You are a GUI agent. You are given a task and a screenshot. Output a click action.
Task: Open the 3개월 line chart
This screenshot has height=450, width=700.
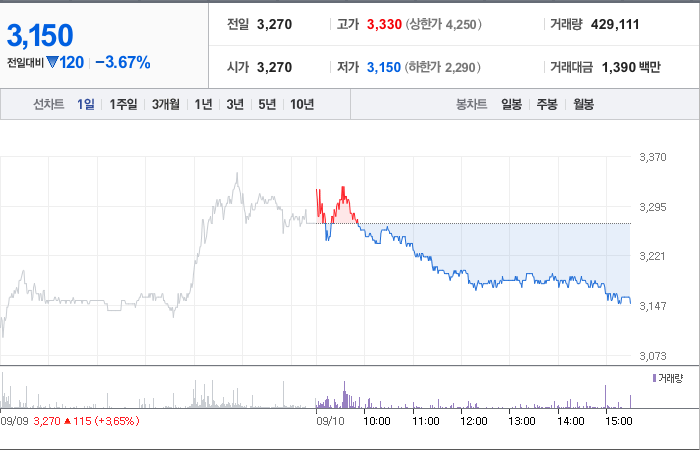coord(166,104)
